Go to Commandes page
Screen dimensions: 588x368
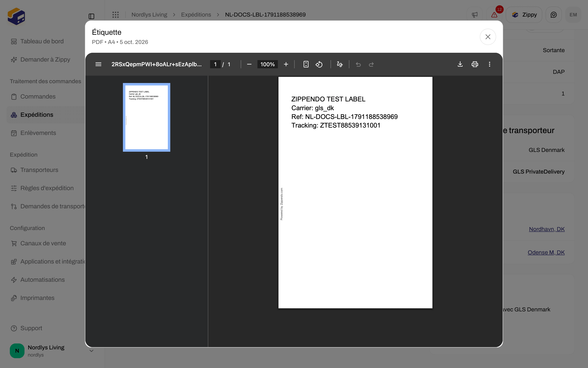(38, 97)
